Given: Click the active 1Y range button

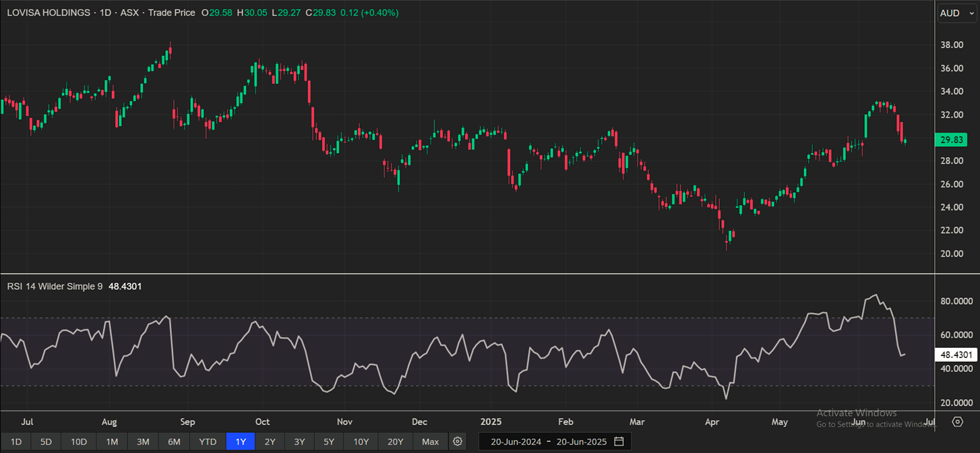Looking at the screenshot, I should click(240, 442).
